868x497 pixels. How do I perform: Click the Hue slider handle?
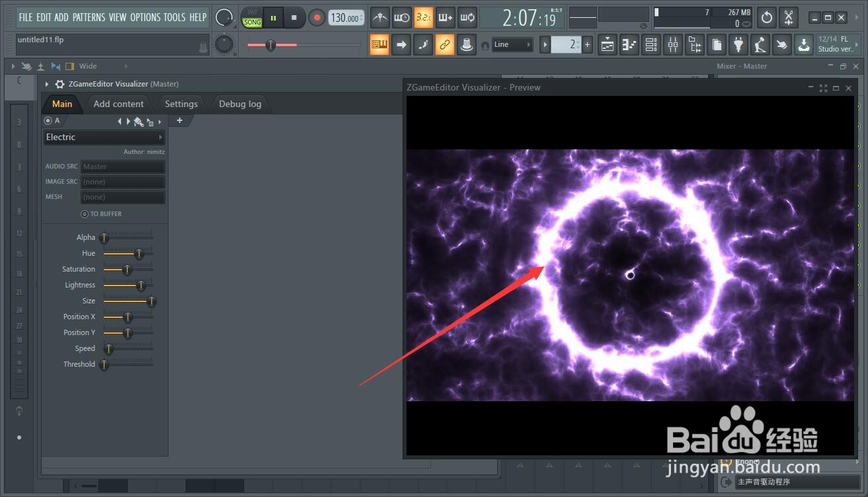[139, 254]
